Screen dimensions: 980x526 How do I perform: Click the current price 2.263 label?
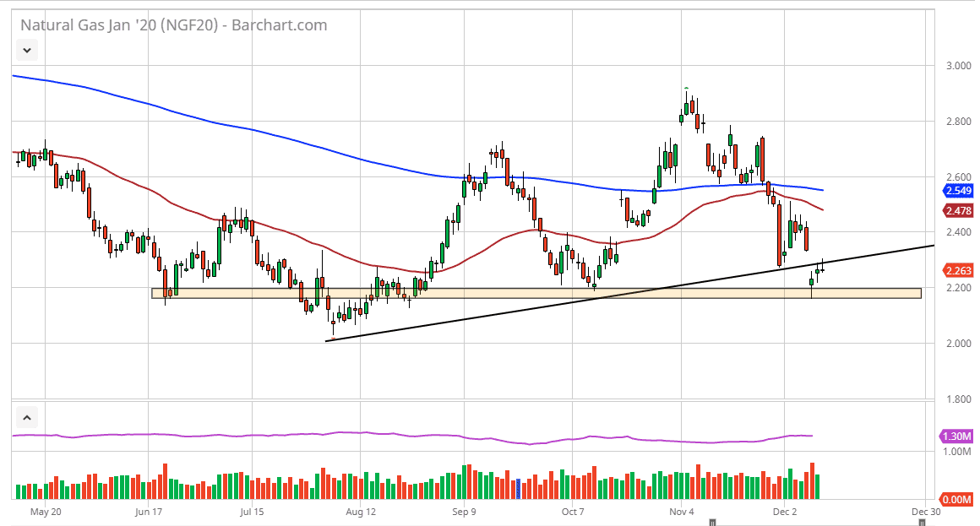(x=958, y=270)
